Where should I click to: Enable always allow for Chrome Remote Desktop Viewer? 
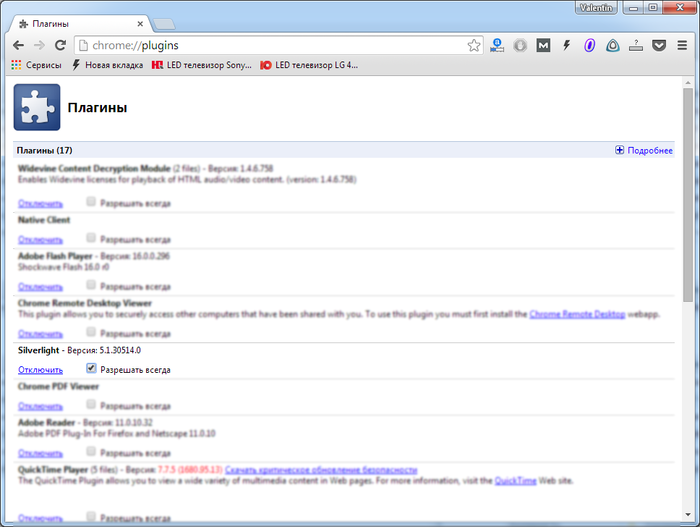tap(91, 332)
